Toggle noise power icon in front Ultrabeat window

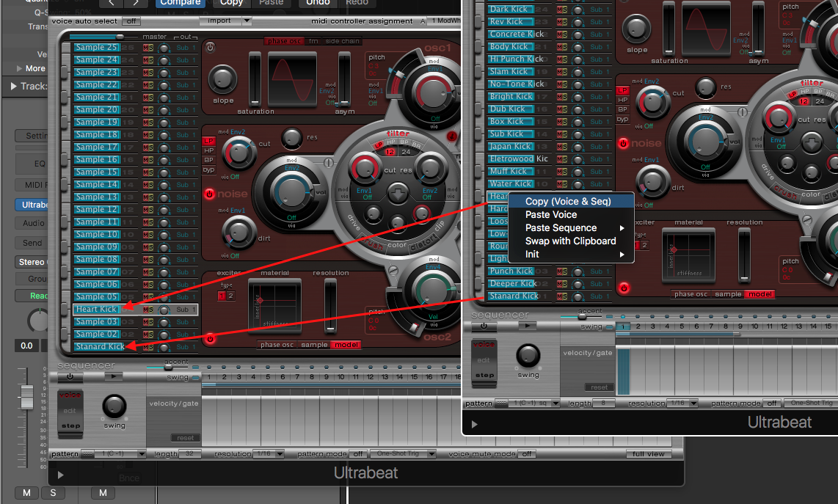tap(623, 143)
